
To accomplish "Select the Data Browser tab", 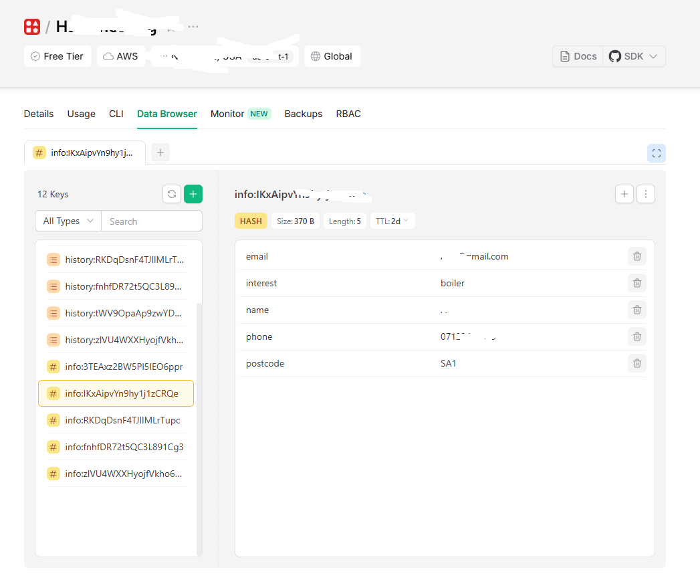I will pos(167,114).
